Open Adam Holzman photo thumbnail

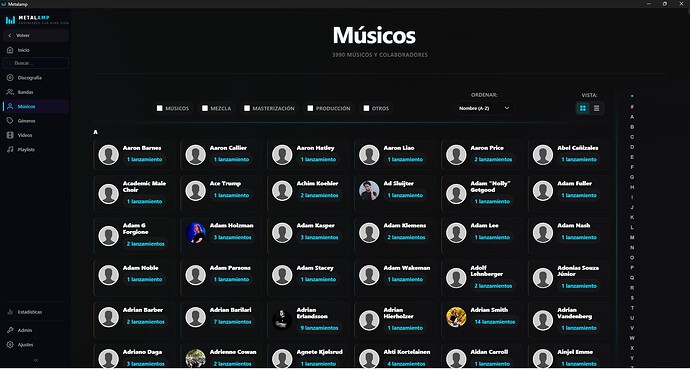click(x=195, y=233)
